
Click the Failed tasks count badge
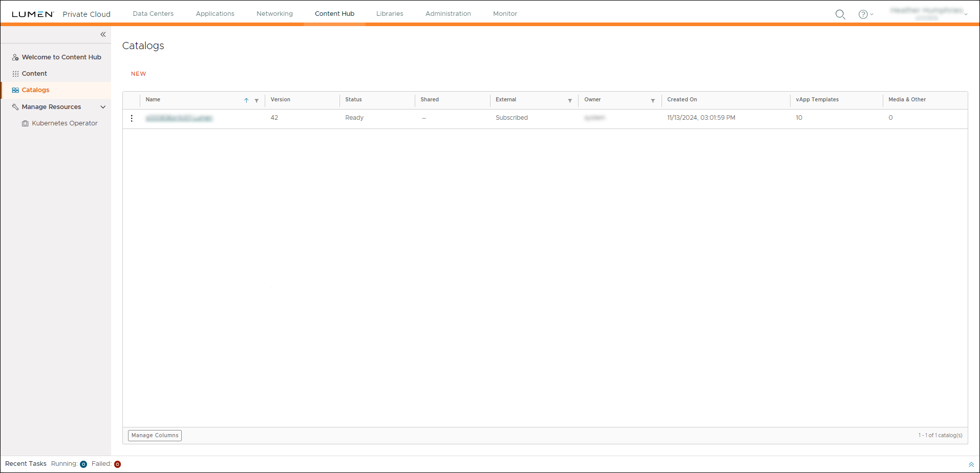[117, 464]
